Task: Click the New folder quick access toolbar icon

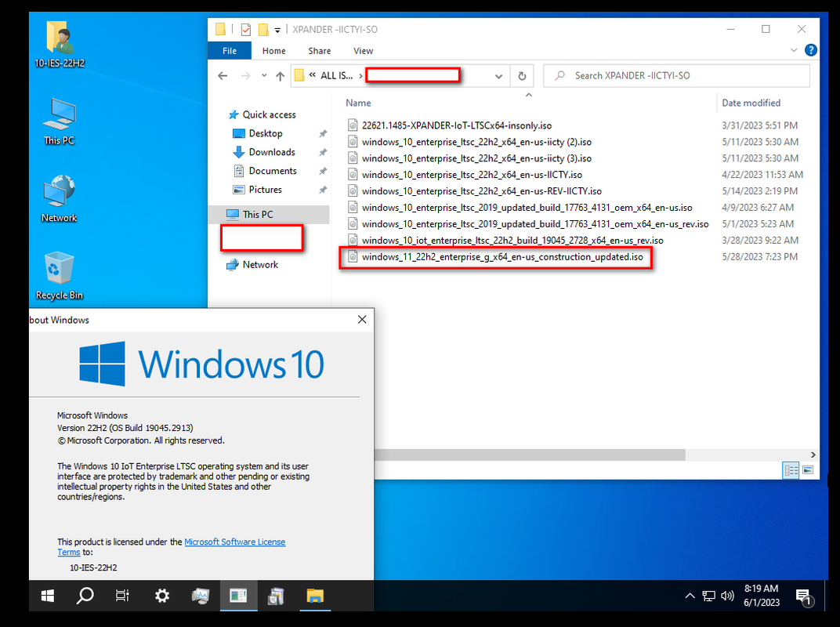Action: point(263,30)
